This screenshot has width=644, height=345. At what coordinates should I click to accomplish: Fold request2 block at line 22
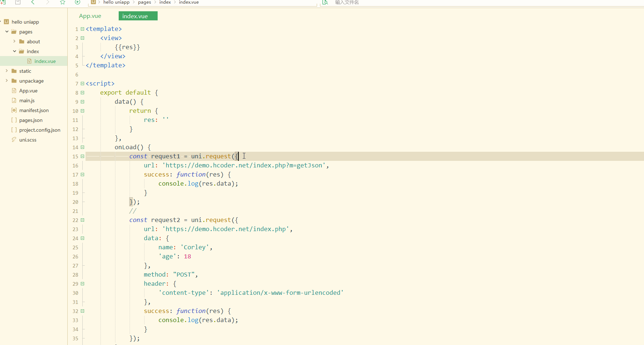point(83,220)
